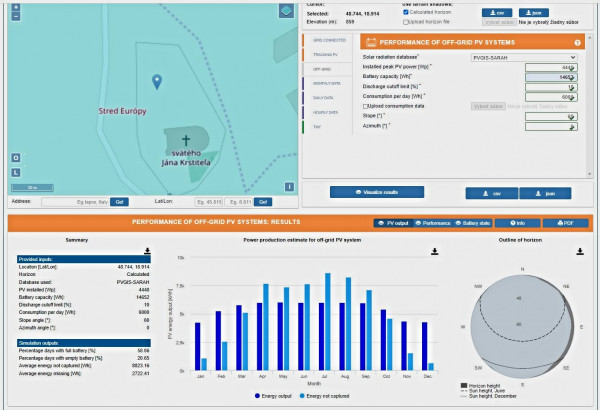Open the map layers switcher icon
Image resolution: width=600 pixels, height=410 pixels.
[x=286, y=11]
